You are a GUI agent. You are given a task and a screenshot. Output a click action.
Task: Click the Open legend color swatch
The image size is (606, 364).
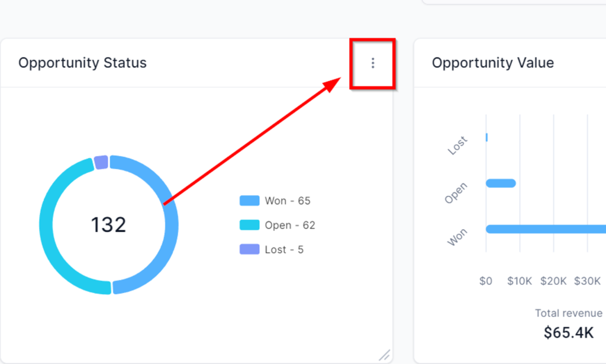(x=249, y=225)
